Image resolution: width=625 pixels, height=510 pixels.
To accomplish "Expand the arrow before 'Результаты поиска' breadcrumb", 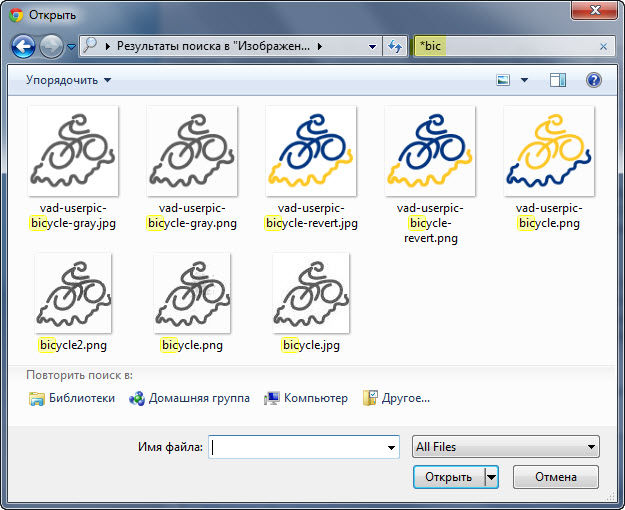I will pos(108,47).
